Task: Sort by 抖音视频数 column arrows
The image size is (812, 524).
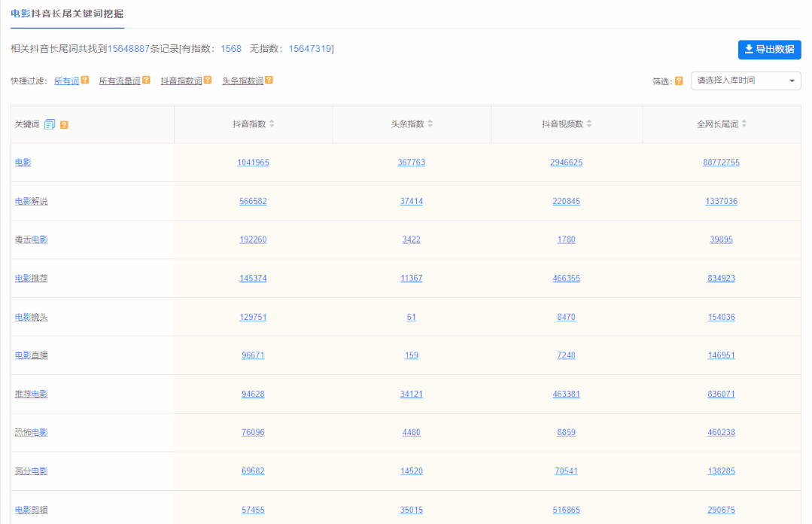Action: (x=589, y=124)
